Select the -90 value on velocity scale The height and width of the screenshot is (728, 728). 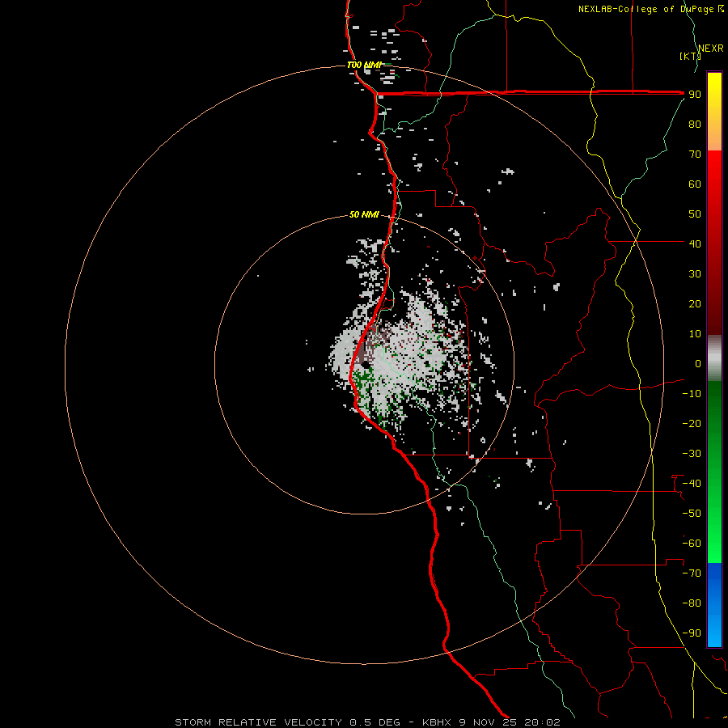692,633
